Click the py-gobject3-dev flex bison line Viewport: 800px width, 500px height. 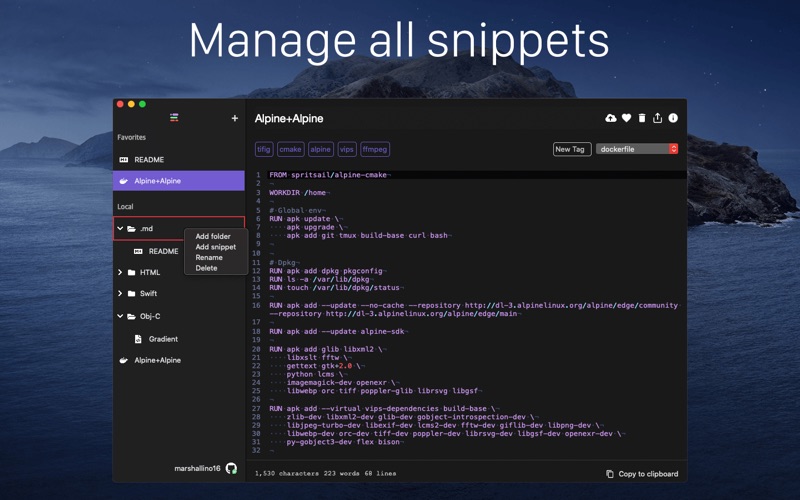point(344,442)
